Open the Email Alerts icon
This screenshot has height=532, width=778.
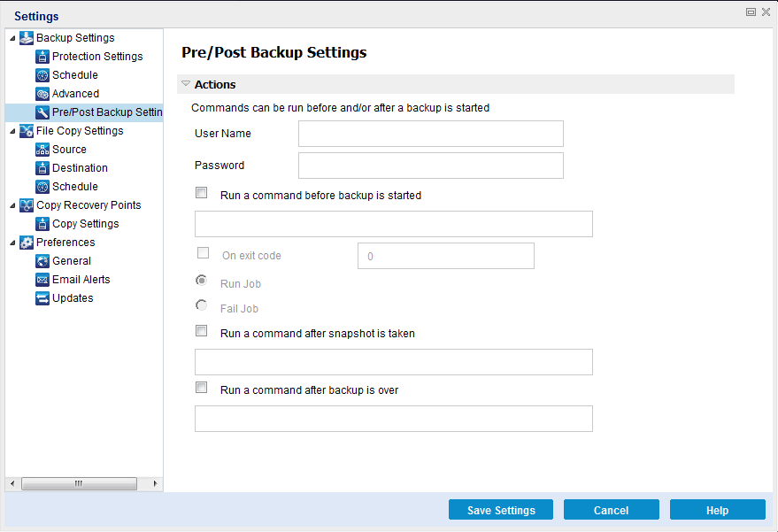click(x=42, y=279)
